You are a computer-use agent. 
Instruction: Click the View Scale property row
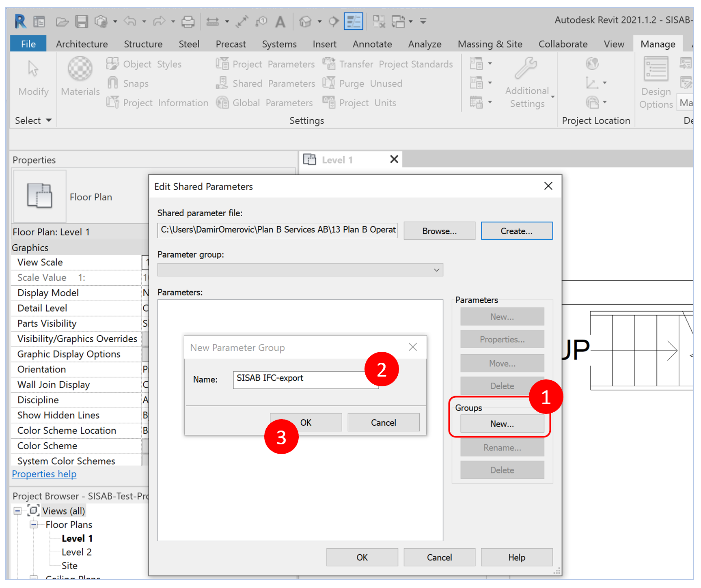tap(80, 262)
